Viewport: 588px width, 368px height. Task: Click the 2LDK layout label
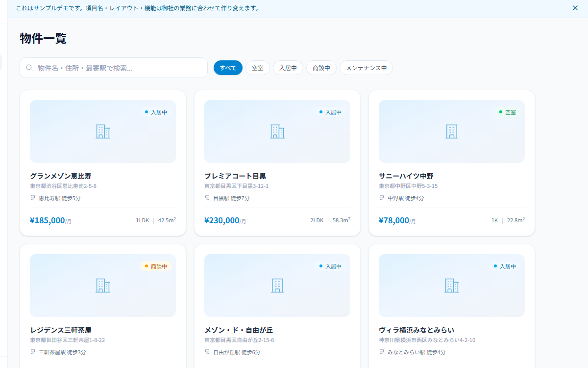(317, 221)
